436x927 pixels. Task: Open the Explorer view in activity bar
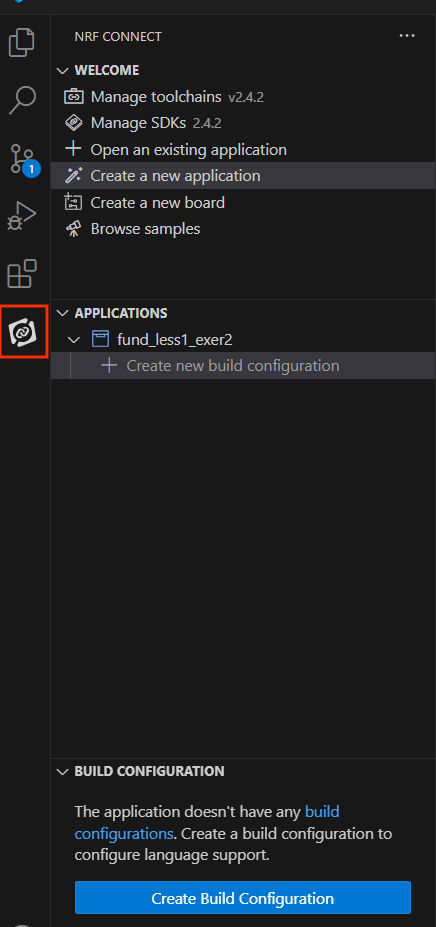(x=22, y=43)
